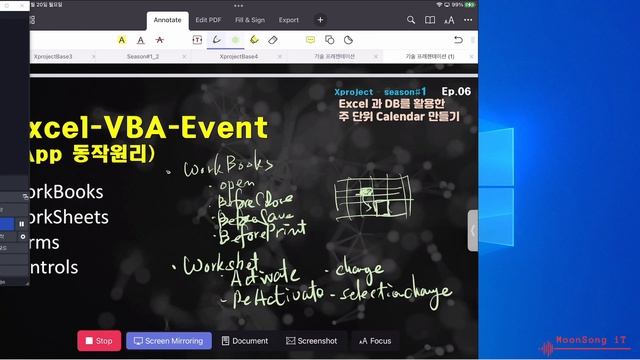This screenshot has height=360, width=640.
Task: Close the Season#1_2 document tab
Action: 184,56
